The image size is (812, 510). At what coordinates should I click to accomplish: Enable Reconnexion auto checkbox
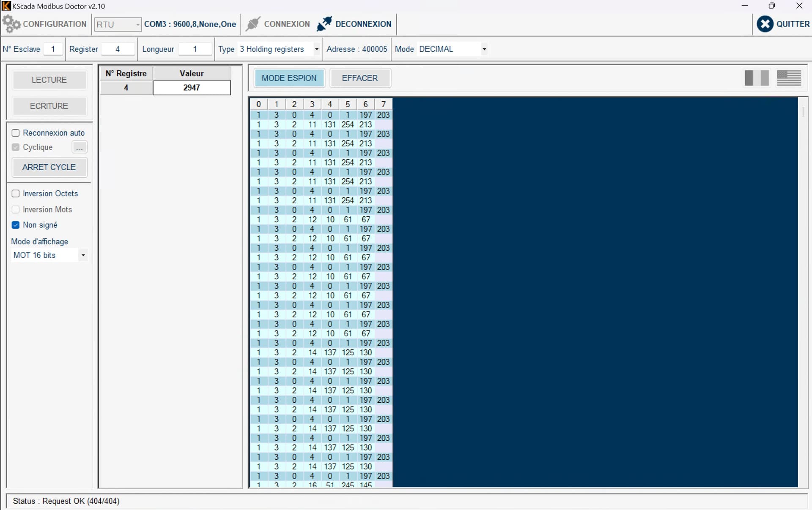click(16, 133)
